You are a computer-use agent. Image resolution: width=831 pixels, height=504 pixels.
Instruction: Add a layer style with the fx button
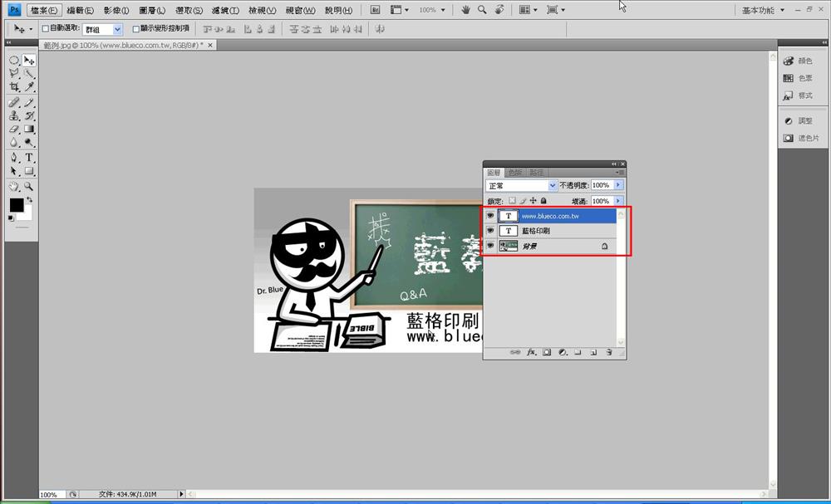pyautogui.click(x=531, y=352)
